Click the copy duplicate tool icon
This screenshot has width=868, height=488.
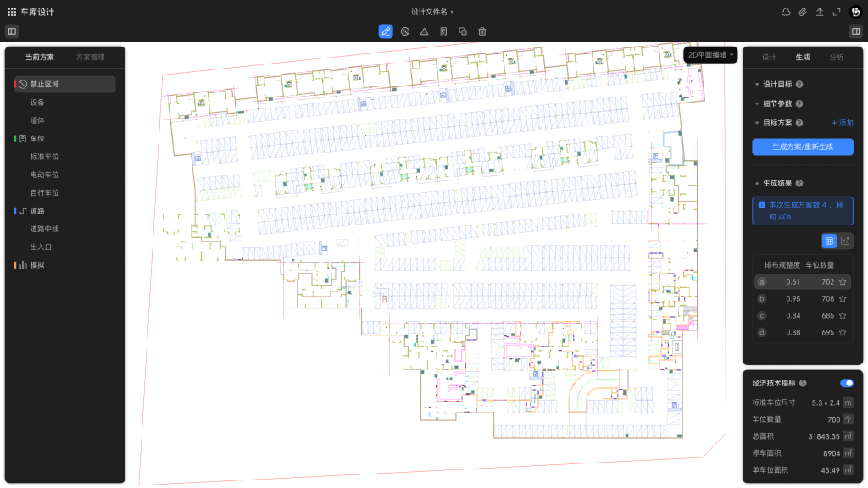tap(463, 31)
